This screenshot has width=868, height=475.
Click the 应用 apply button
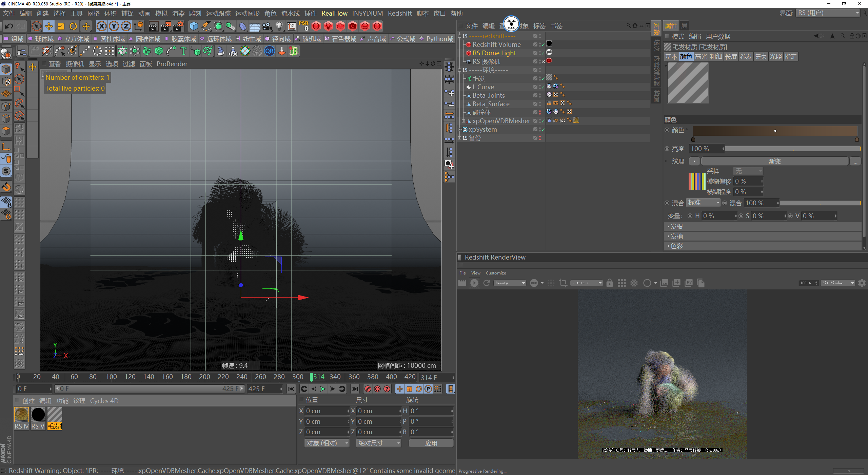[x=431, y=443]
